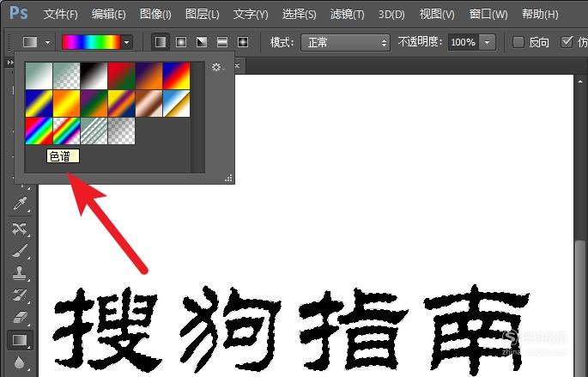Viewport: 588px width, 377px height.
Task: Enable the 反向 (Reverse) checkbox
Action: pyautogui.click(x=518, y=42)
